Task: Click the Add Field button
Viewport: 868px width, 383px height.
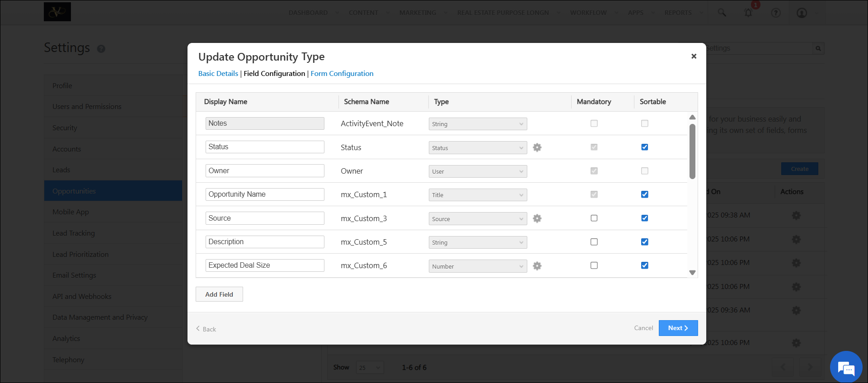Action: [219, 294]
